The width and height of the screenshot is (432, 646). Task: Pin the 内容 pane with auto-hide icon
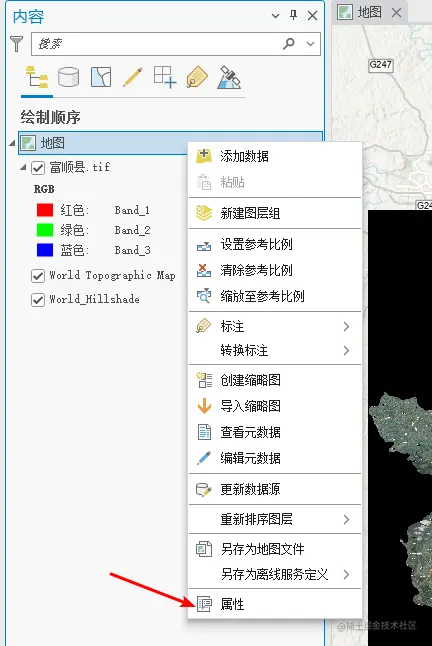tap(293, 16)
